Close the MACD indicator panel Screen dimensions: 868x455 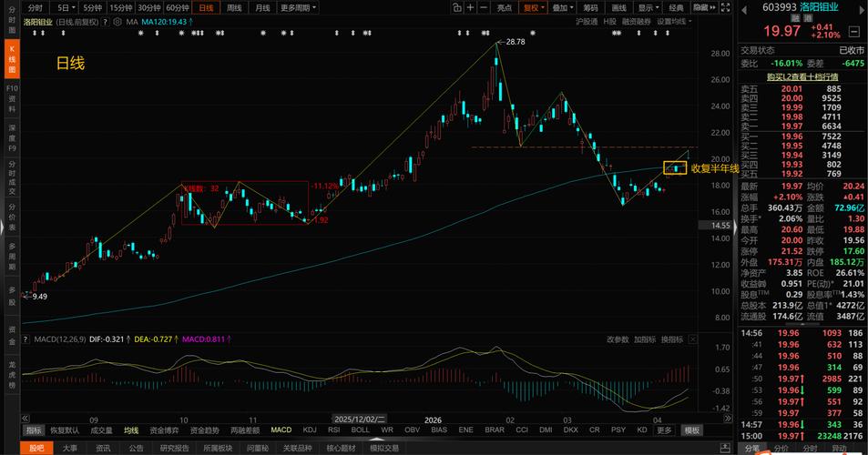click(x=692, y=339)
